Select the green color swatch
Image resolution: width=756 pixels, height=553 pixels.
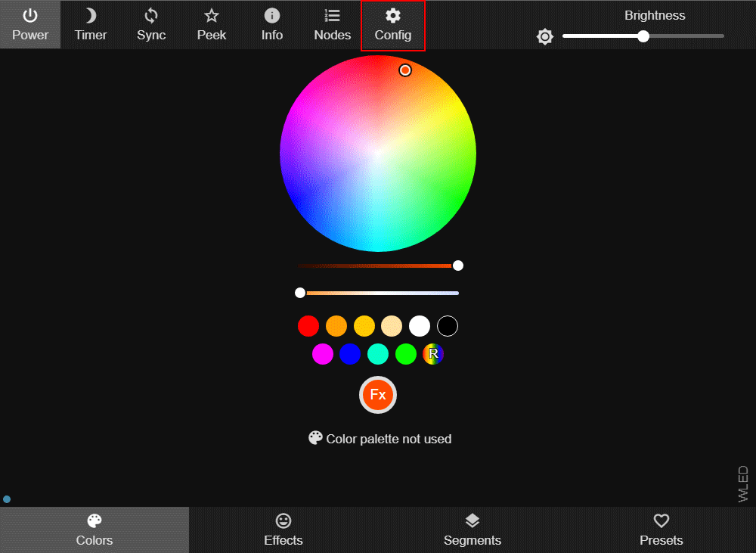(x=406, y=354)
